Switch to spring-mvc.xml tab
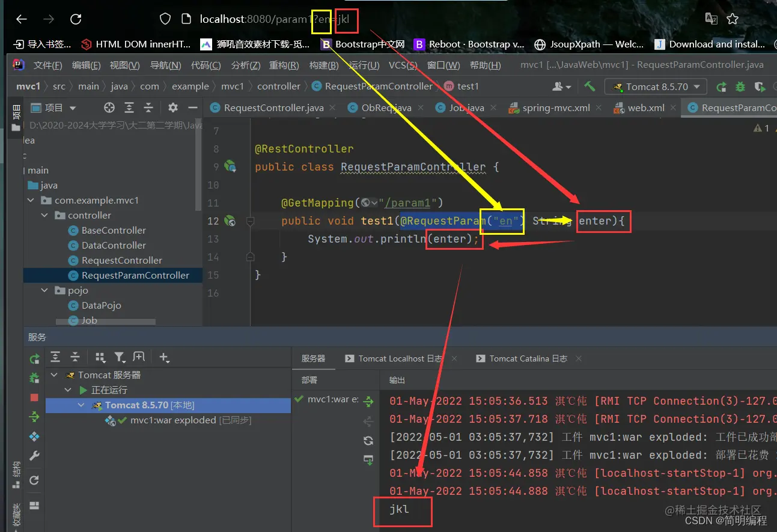Image resolution: width=777 pixels, height=532 pixels. [549, 108]
